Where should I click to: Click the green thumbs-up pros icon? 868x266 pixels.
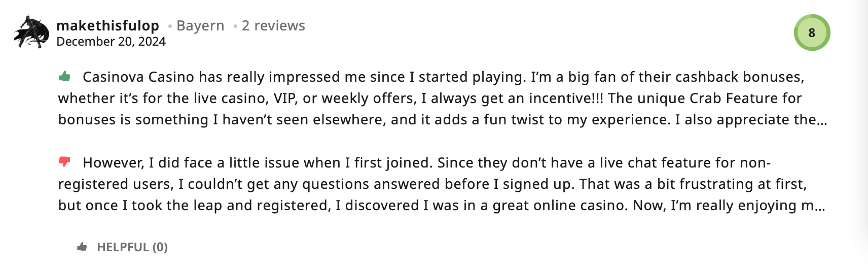point(64,77)
